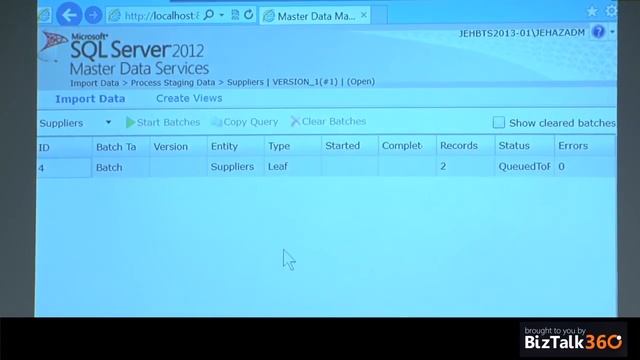Screen dimensions: 640x360
Task: Sort by the Complet column header
Action: (407, 146)
